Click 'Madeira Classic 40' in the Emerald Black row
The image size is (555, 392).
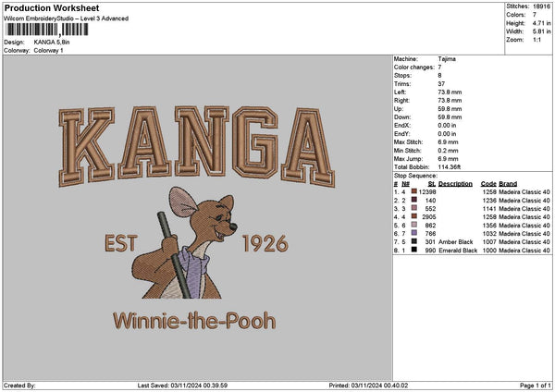[x=524, y=251]
